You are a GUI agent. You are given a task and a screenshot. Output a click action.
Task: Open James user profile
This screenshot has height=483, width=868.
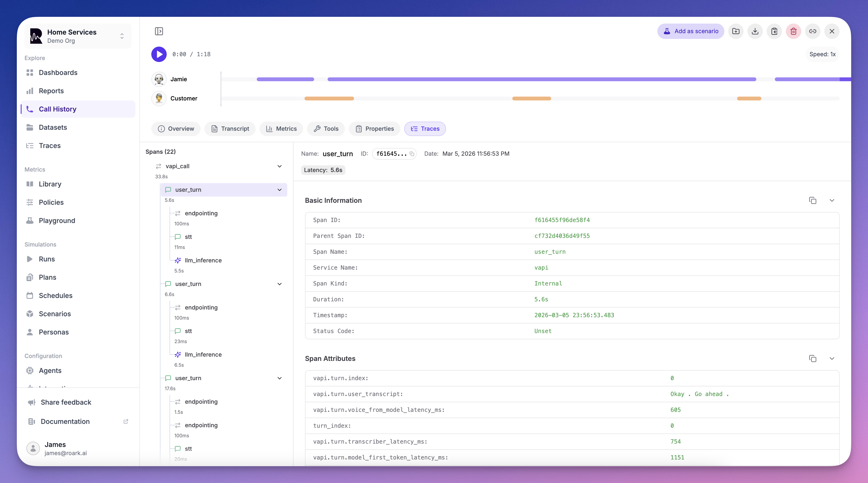pos(78,448)
